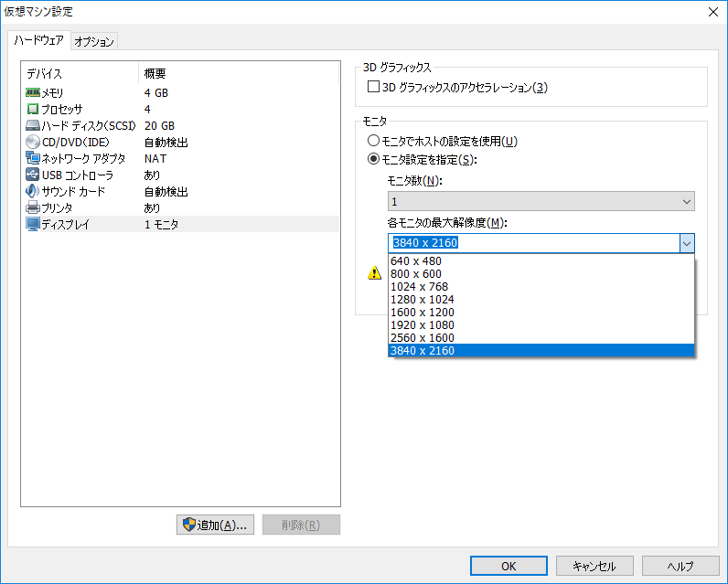Choose 640 x 480 from the resolution list
Screen dimensions: 728x584
[x=541, y=261]
